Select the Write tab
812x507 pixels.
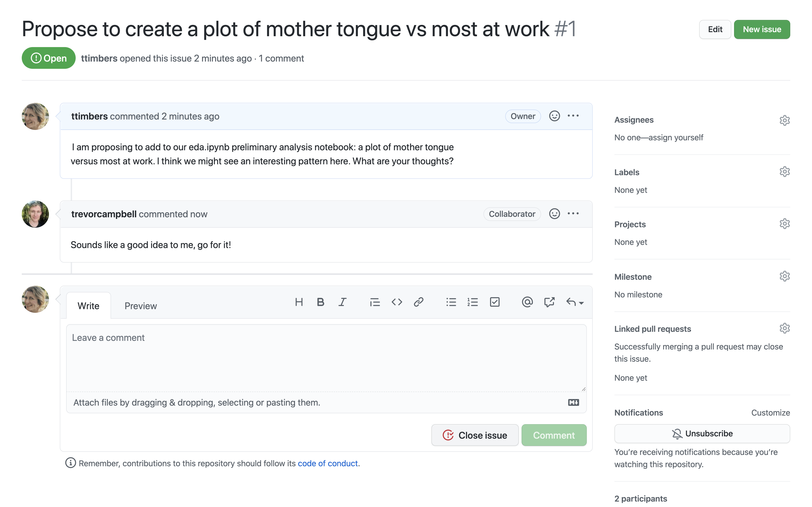coord(88,306)
